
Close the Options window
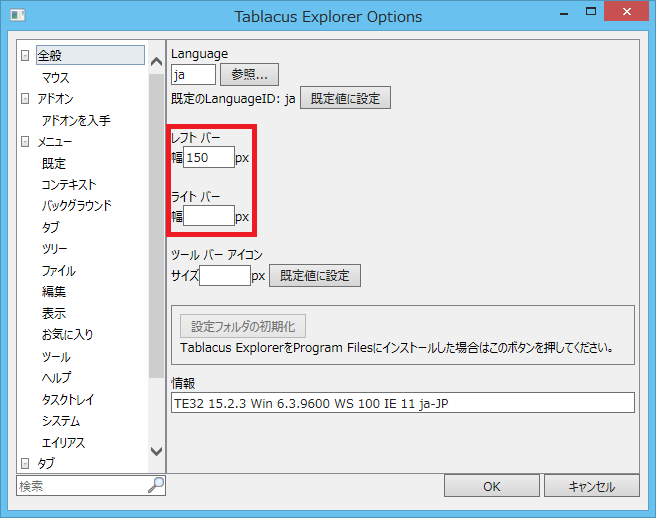coord(627,12)
